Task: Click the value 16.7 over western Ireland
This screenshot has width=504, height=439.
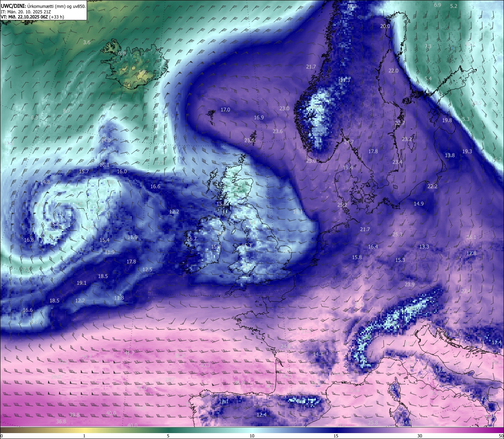Action: click(192, 239)
